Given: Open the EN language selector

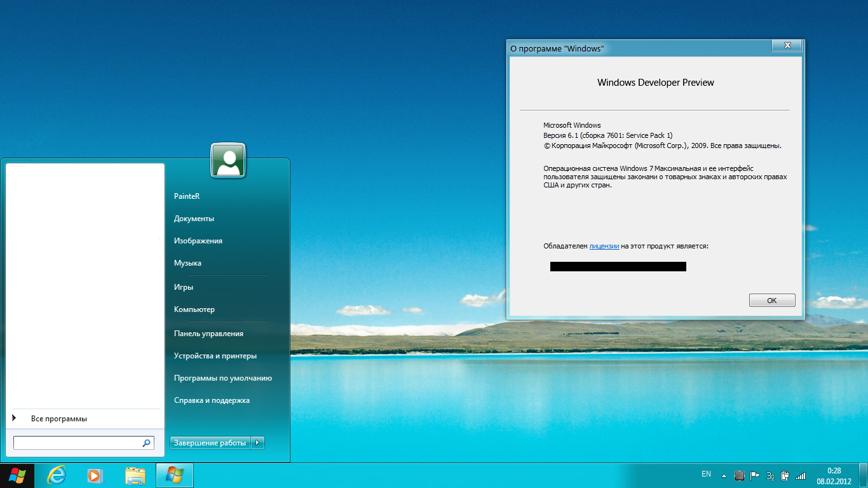Looking at the screenshot, I should click(x=706, y=474).
